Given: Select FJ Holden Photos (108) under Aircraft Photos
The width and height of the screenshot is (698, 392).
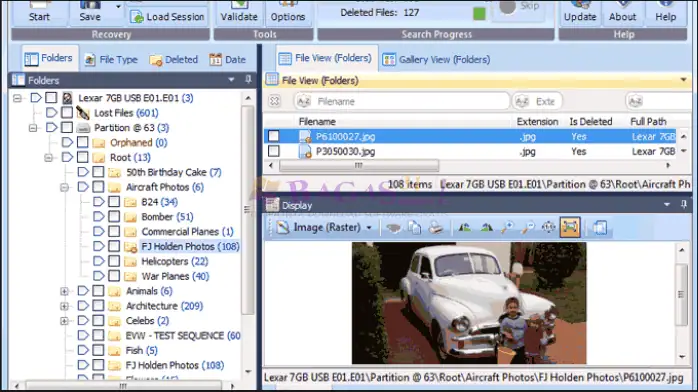Looking at the screenshot, I should coord(190,247).
